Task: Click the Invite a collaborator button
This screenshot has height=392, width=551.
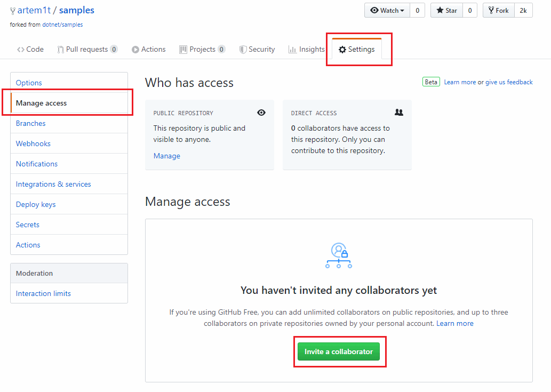Action: 339,351
